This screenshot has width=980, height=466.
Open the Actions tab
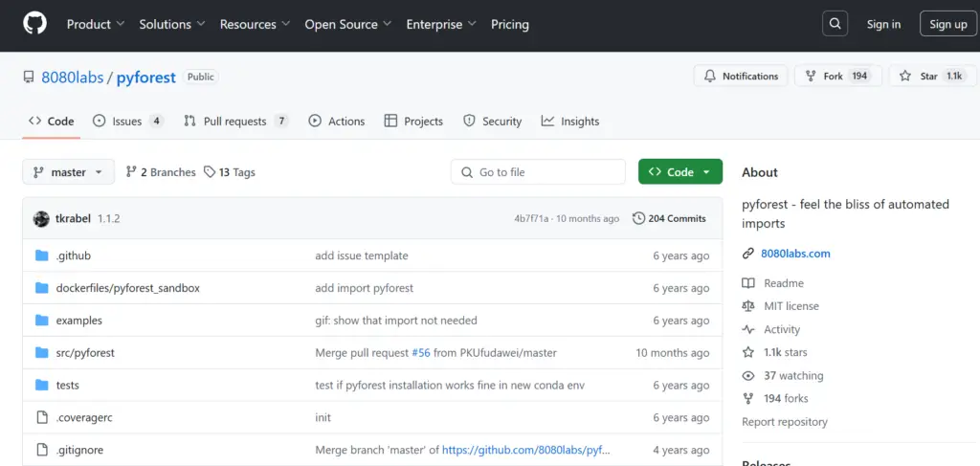pyautogui.click(x=337, y=122)
